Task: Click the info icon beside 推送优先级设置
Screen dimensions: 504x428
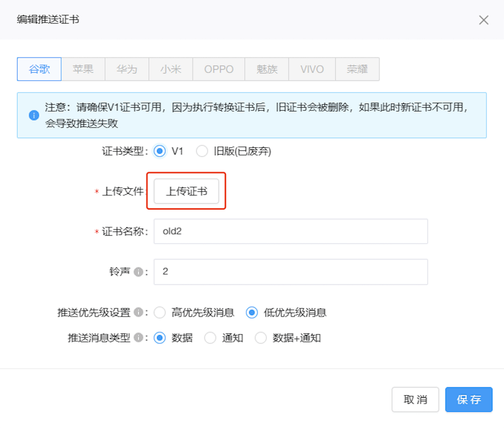Action: click(x=138, y=312)
